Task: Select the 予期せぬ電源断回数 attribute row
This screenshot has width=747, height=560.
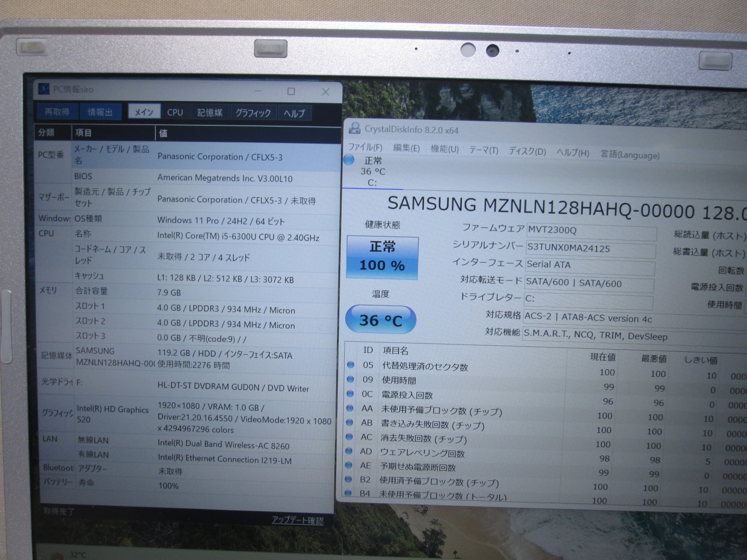Action: pyautogui.click(x=545, y=469)
